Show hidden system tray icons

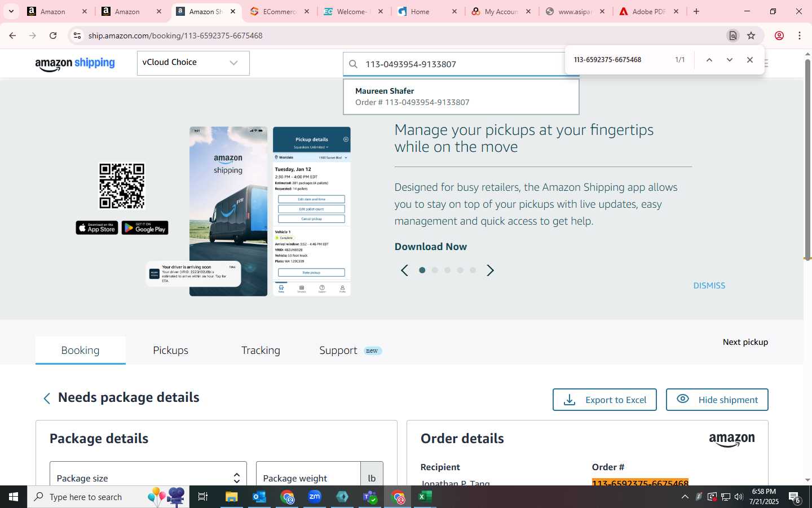click(x=685, y=497)
